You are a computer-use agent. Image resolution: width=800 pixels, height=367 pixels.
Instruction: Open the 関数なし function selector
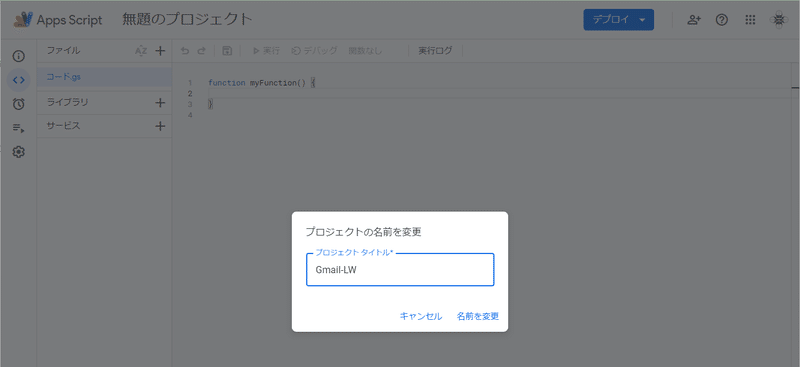click(365, 51)
